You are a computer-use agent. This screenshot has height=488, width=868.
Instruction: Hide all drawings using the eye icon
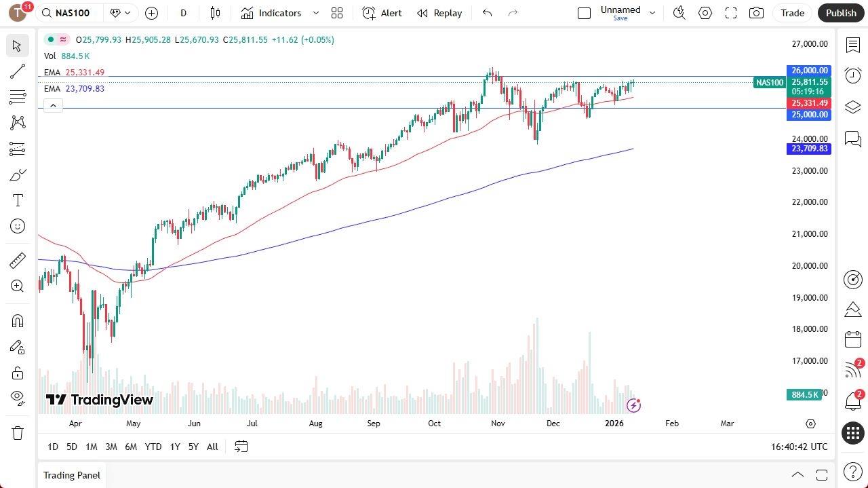[x=18, y=398]
